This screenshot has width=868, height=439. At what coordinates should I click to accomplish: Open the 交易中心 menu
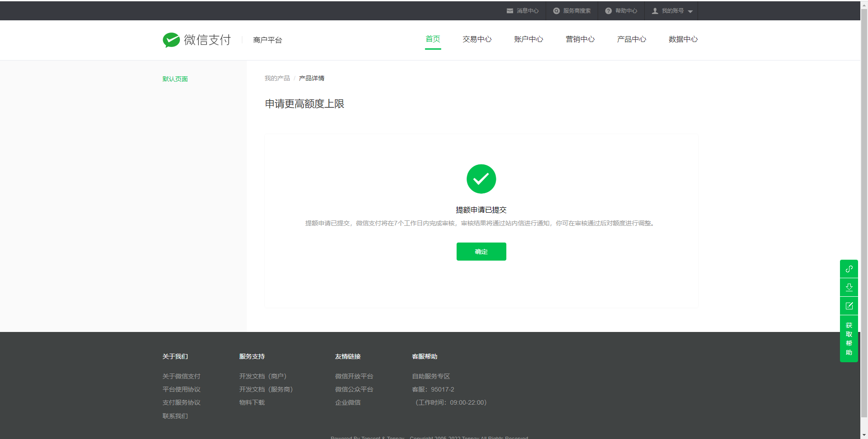point(477,39)
